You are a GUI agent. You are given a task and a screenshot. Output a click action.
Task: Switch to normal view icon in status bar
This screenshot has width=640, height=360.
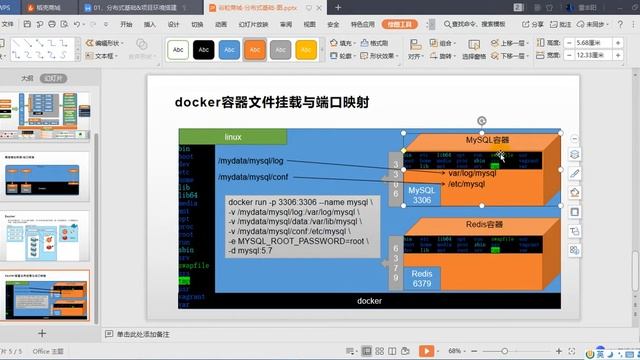tap(367, 351)
